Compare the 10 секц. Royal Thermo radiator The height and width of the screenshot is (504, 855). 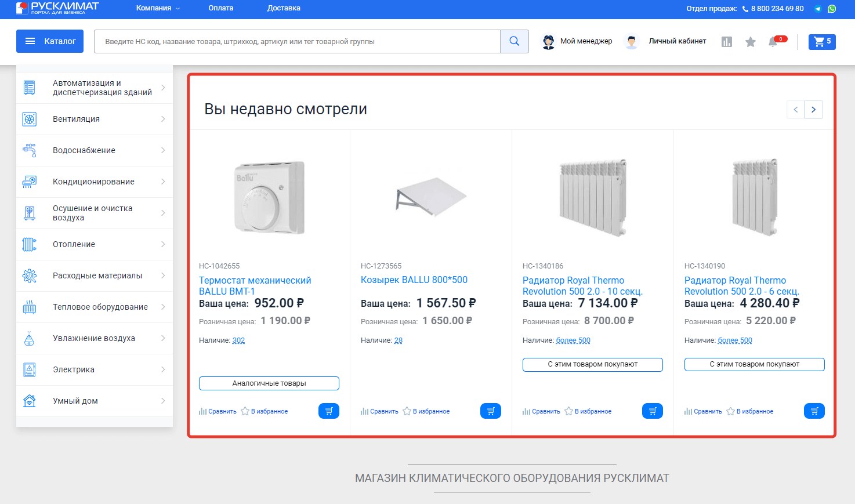[x=541, y=411]
